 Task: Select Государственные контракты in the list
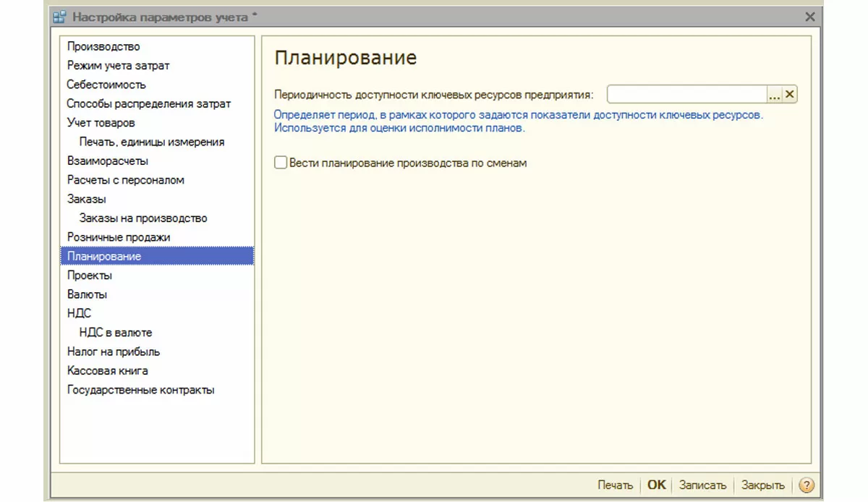click(140, 390)
